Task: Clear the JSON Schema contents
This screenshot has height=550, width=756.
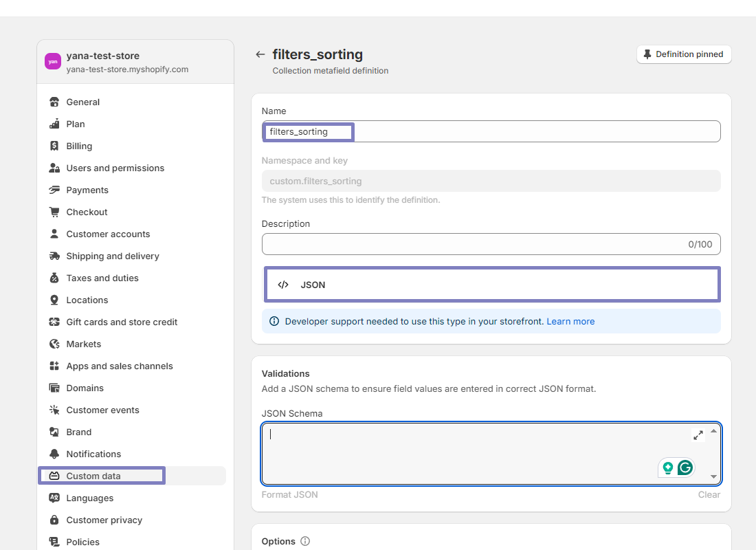Action: [x=709, y=494]
